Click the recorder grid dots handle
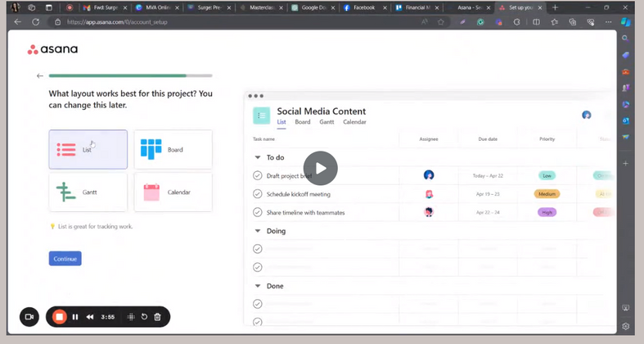Screen dimensions: 644x344 131,317
